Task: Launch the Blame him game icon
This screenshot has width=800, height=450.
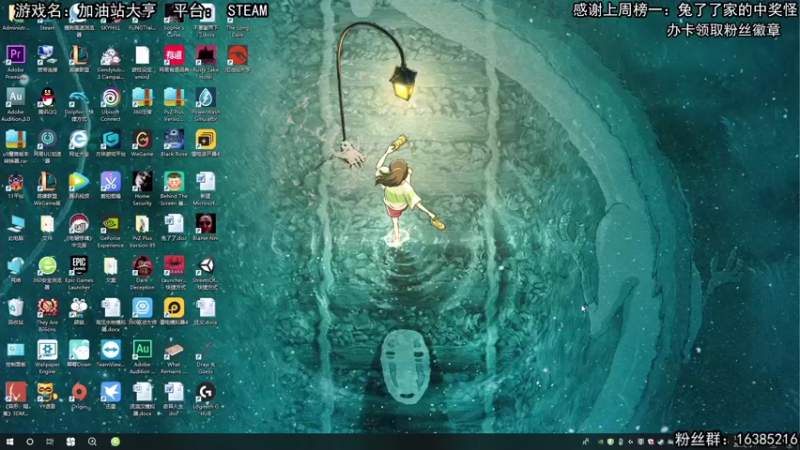Action: click(205, 224)
